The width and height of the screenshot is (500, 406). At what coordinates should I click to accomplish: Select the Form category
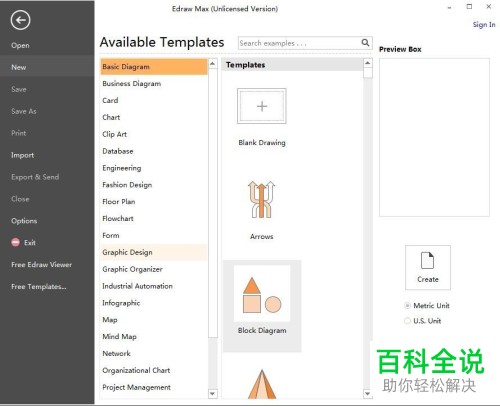(x=154, y=235)
